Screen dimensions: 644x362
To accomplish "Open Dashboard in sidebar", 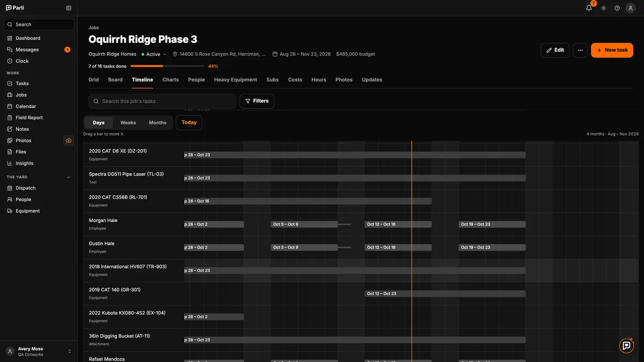I will [x=39, y=38].
